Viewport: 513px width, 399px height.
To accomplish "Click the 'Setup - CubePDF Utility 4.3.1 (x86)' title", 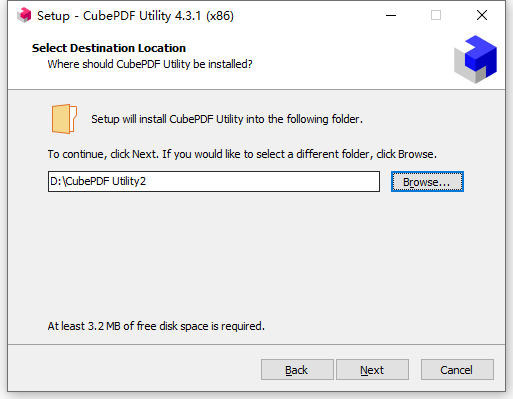I will [135, 16].
